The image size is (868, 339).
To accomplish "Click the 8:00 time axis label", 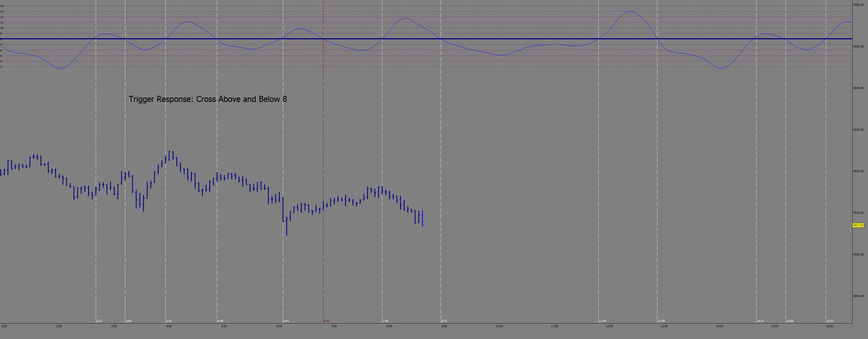I will tap(389, 326).
